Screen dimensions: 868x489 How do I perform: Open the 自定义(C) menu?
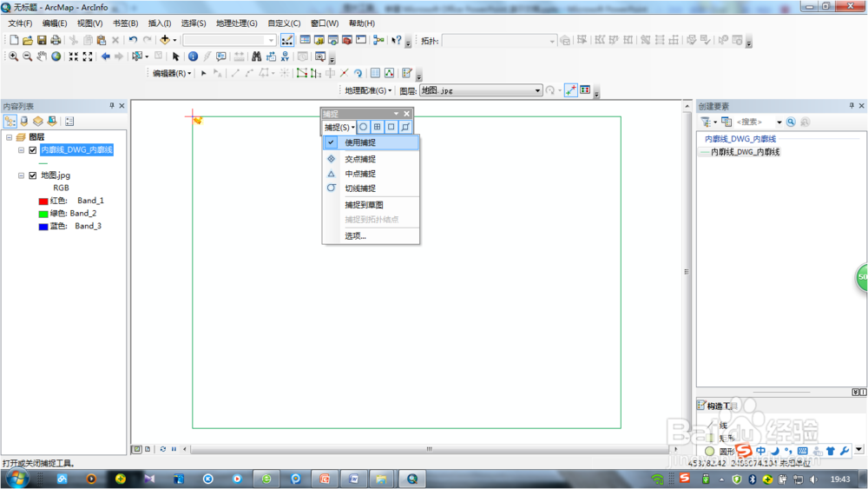pyautogui.click(x=284, y=23)
